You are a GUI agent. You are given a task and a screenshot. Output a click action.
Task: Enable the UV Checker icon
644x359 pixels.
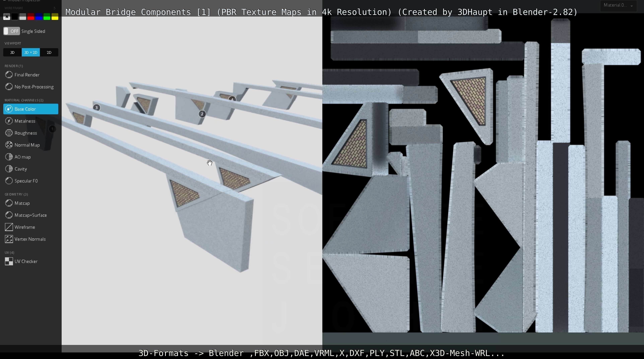pyautogui.click(x=9, y=262)
